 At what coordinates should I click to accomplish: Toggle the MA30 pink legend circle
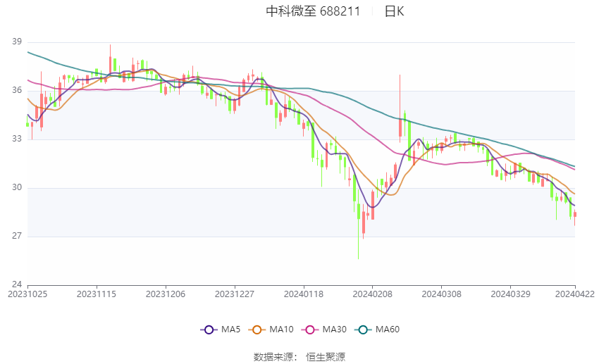310,330
